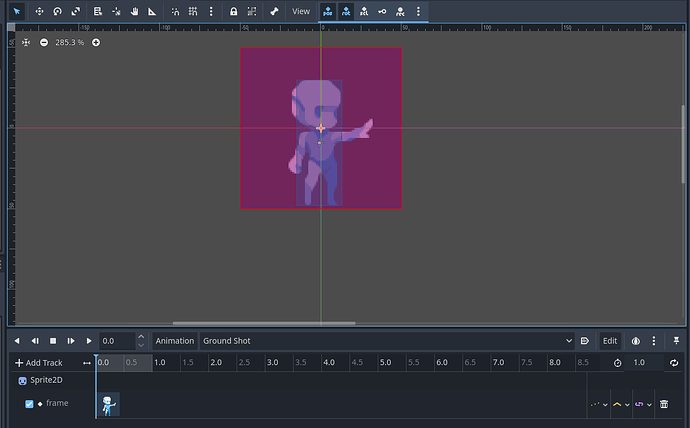Open the Animation menu
The image size is (690, 428).
[x=174, y=341]
